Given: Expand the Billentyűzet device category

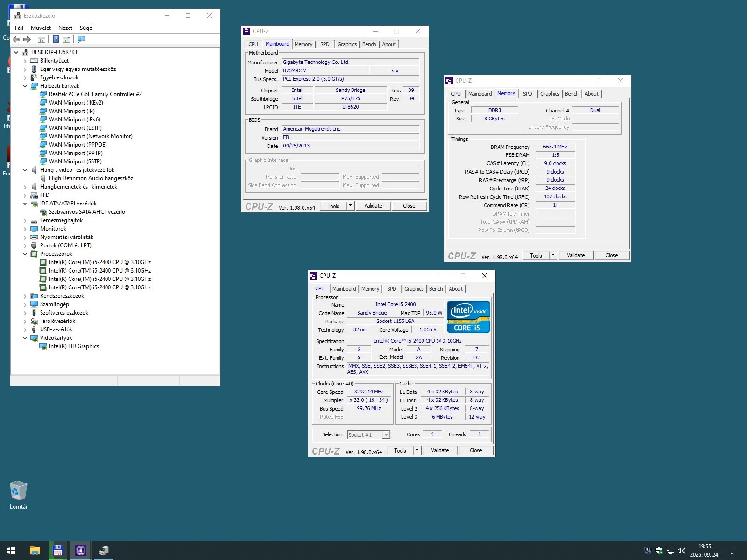Looking at the screenshot, I should [25, 61].
